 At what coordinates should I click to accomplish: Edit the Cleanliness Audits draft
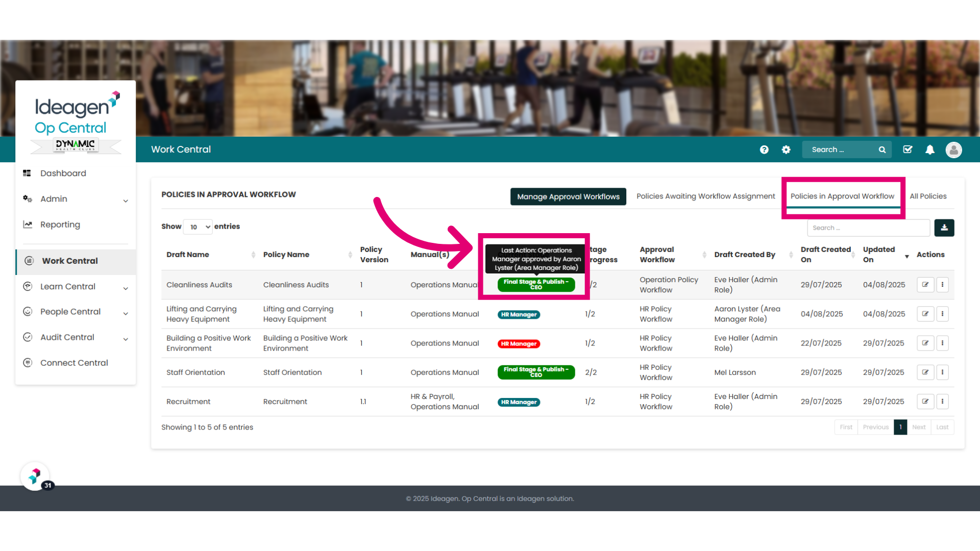925,285
